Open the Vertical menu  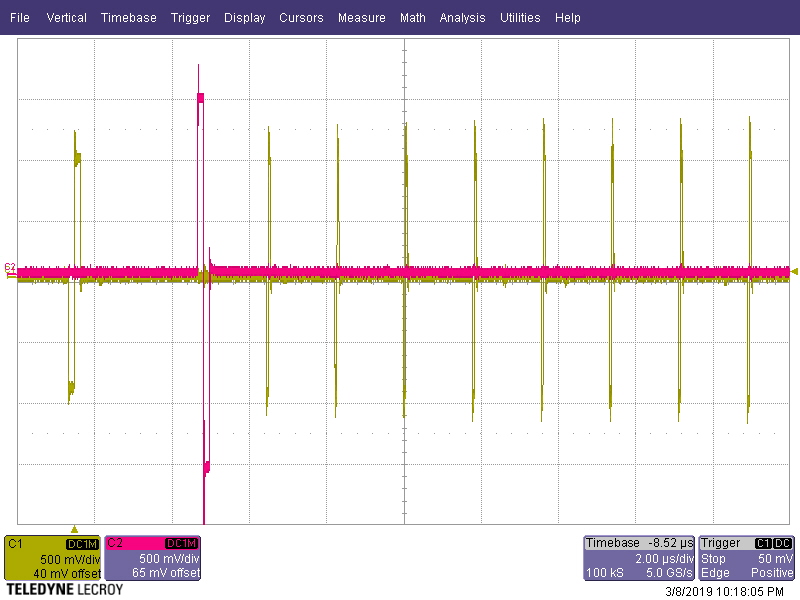pyautogui.click(x=66, y=17)
